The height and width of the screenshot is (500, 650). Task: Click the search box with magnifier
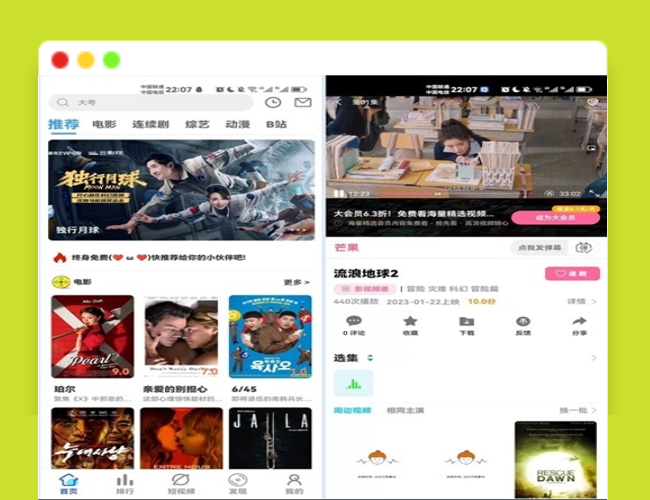(150, 102)
